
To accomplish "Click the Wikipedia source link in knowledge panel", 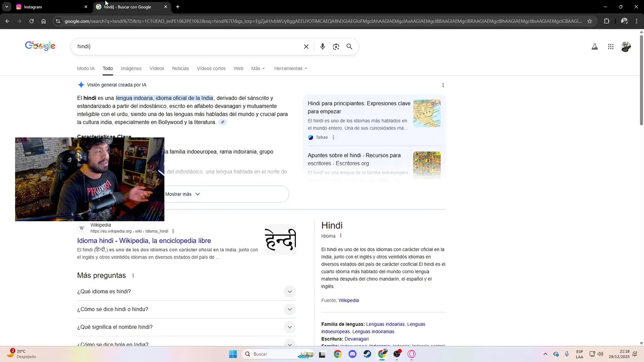I will (x=349, y=301).
